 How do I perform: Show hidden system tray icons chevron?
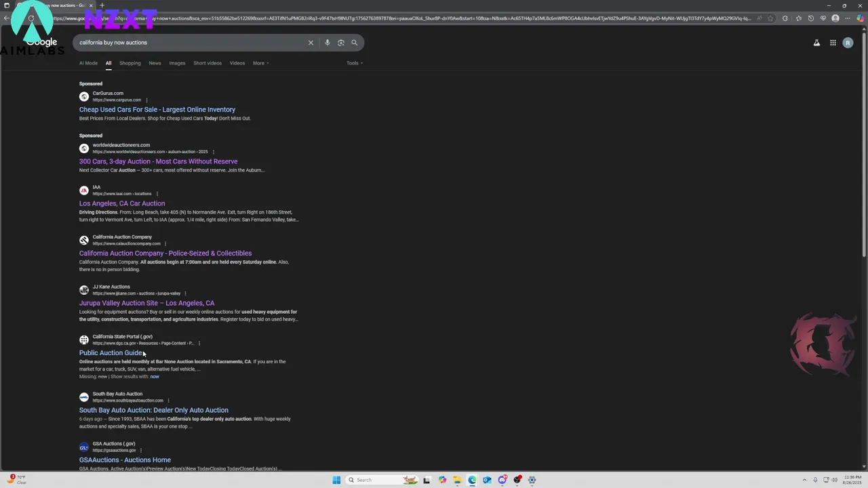(x=804, y=480)
